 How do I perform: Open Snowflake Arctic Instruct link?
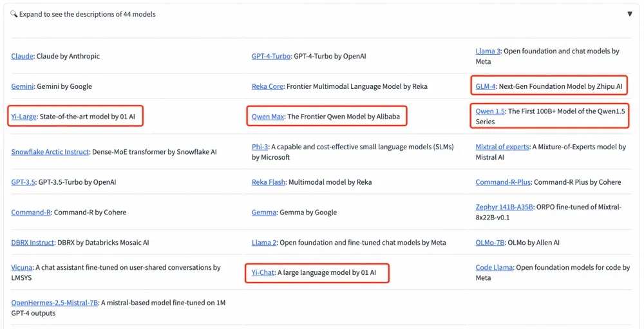click(50, 152)
